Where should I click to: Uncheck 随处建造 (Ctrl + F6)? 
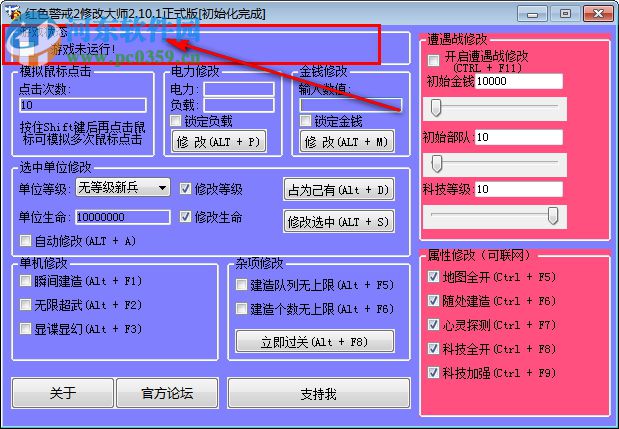(x=433, y=301)
